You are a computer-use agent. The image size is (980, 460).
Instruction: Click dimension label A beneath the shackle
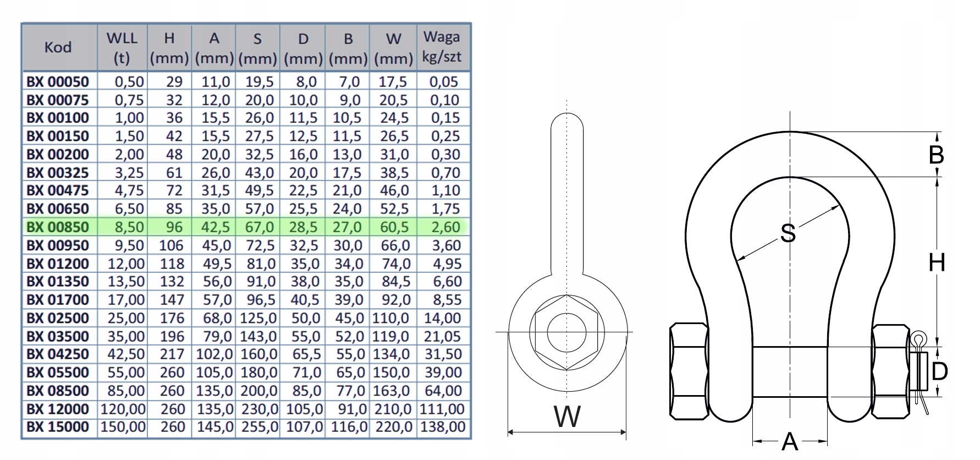(x=790, y=441)
